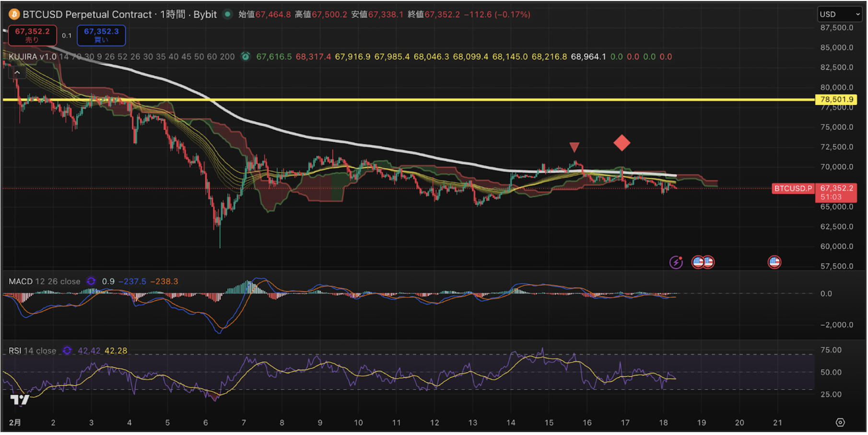Screen dimensions: 868x435
Task: Click the green market status dot
Action: [228, 14]
